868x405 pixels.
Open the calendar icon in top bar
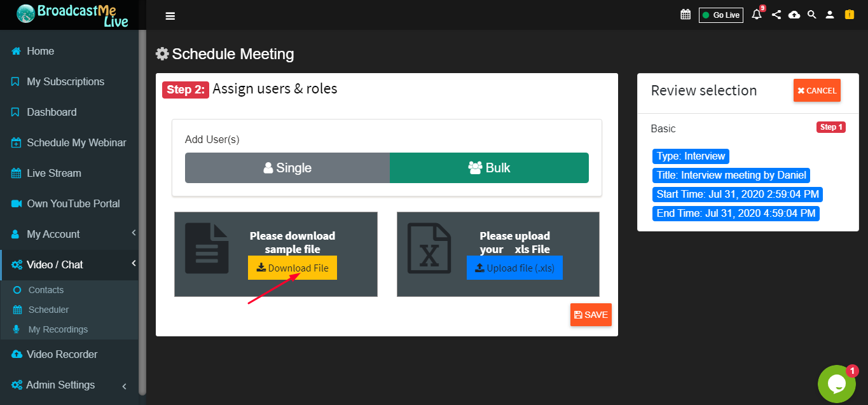coord(685,15)
